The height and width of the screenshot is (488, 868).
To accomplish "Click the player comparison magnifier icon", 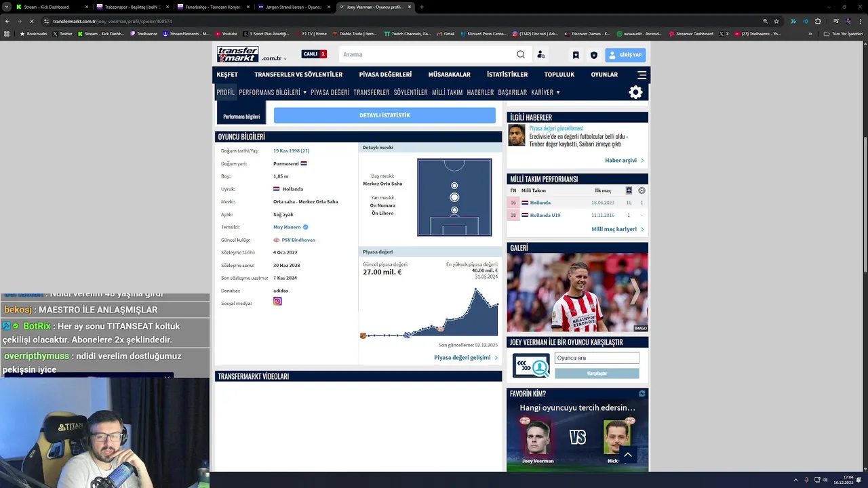I will (531, 365).
